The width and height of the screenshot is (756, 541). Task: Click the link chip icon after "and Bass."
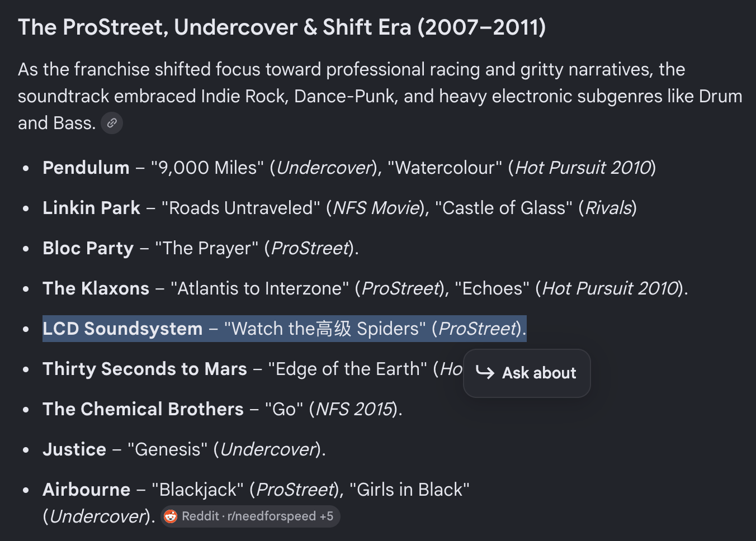pyautogui.click(x=112, y=123)
